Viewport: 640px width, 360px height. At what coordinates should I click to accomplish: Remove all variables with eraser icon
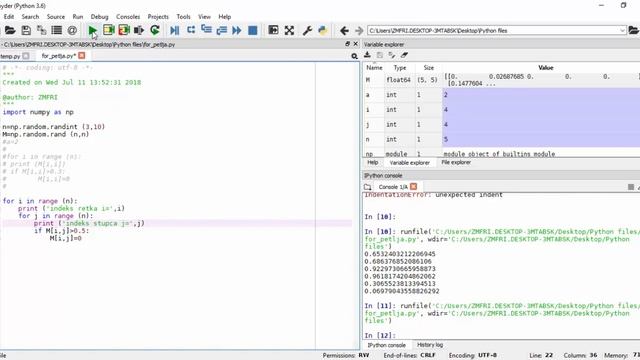click(404, 55)
